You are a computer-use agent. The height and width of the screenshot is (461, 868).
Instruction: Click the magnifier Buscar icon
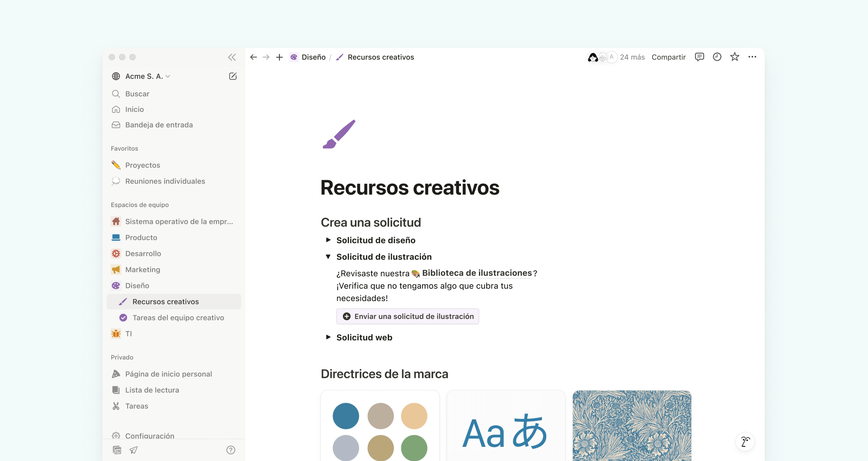[116, 94]
